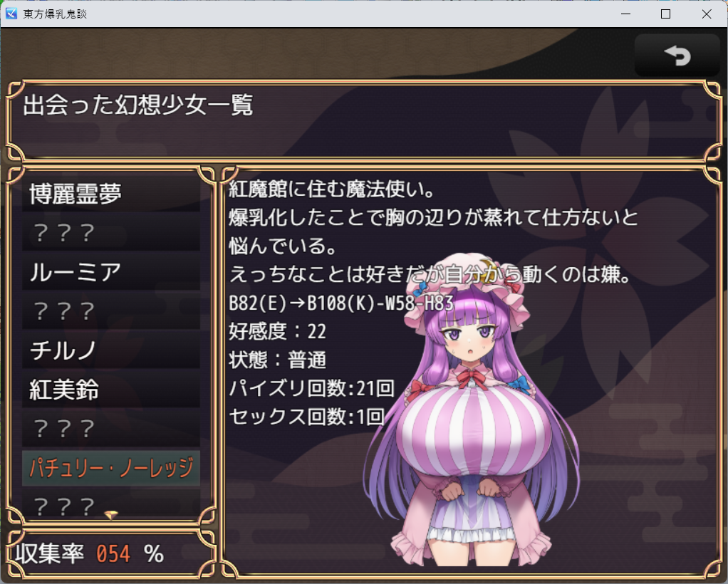
Task: Open the 紅美鈴 character entry
Action: [111, 389]
